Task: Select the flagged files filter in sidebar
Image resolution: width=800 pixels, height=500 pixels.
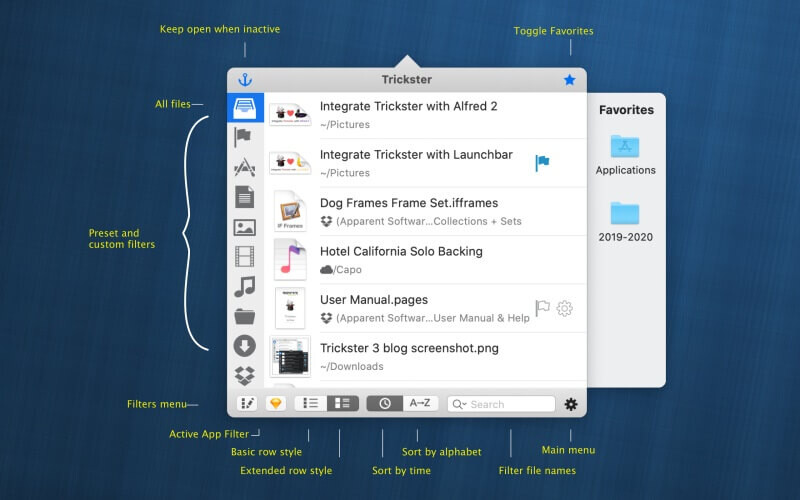Action: (x=244, y=137)
